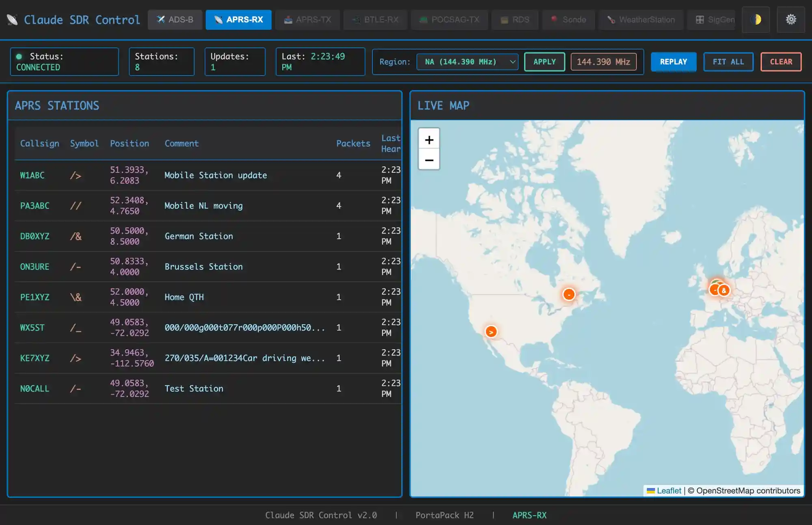Toggle the dark/light theme moon icon
The image size is (812, 525).
756,20
